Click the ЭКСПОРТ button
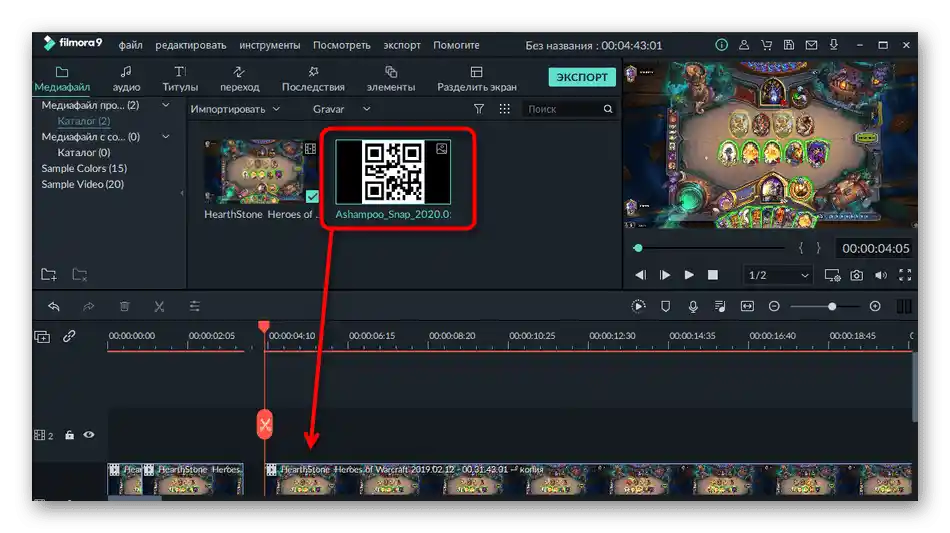950x533 pixels. 582,77
